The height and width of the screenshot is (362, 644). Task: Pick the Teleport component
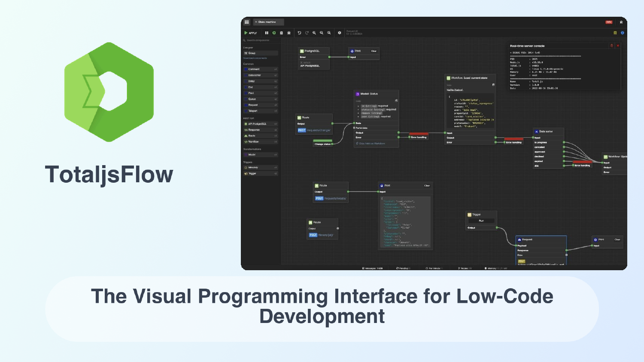pos(261,111)
